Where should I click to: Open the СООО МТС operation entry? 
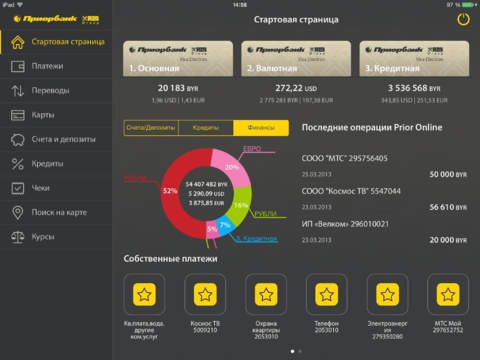coord(384,166)
